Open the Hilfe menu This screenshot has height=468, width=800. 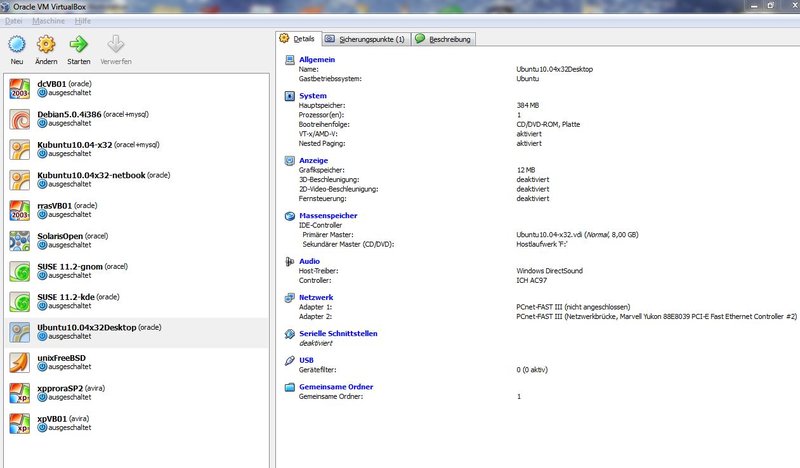click(83, 21)
